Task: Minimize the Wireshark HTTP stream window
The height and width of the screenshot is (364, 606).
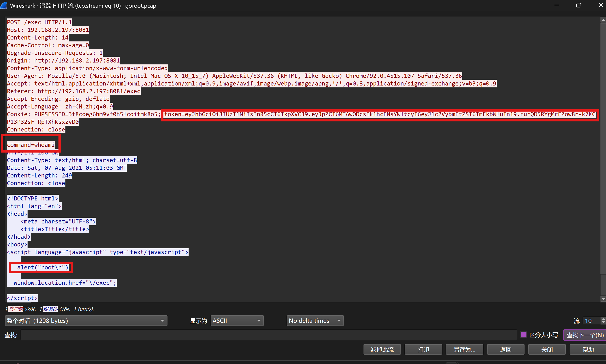Action: (x=557, y=5)
